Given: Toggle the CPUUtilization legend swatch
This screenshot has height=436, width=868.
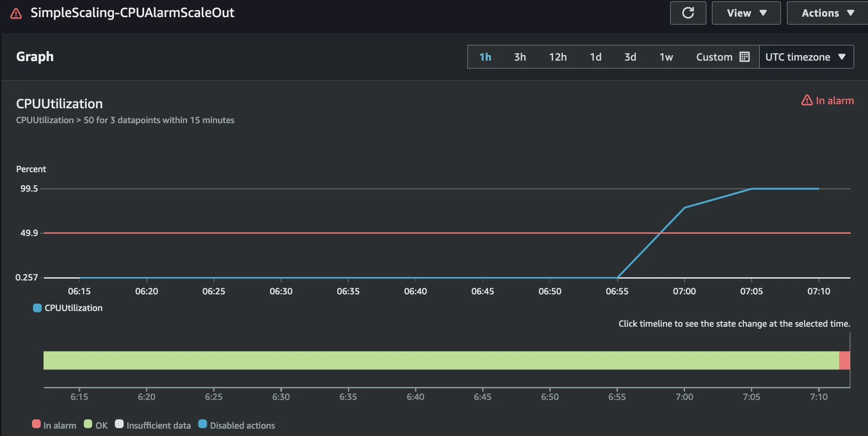Looking at the screenshot, I should 37,308.
